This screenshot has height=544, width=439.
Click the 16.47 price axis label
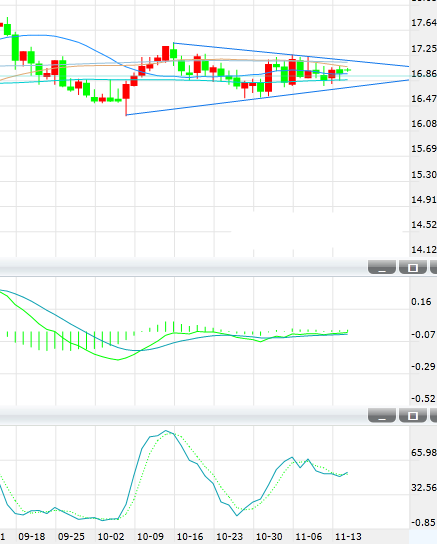click(424, 99)
